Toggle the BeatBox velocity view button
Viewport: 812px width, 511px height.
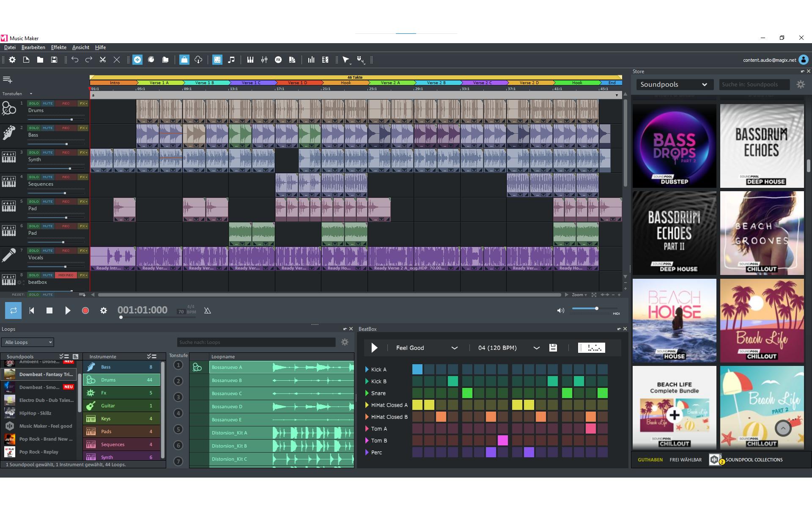(x=592, y=348)
